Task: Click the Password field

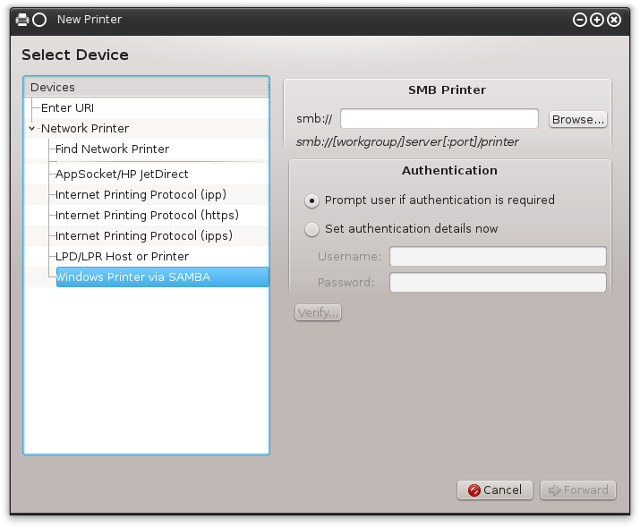Action: tap(498, 282)
